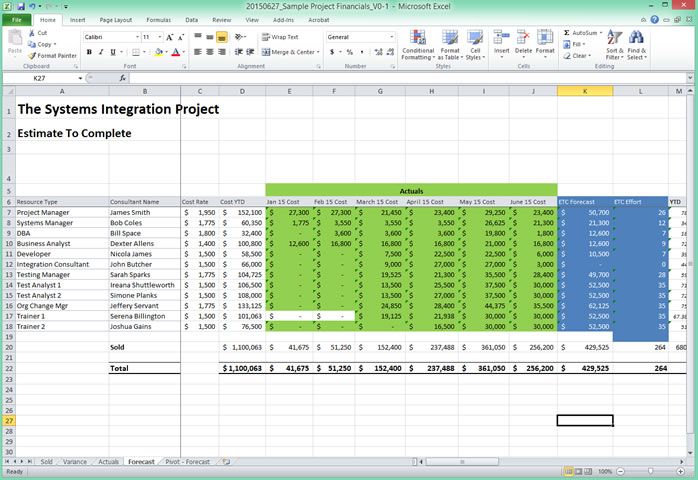Viewport: 698px width, 480px height.
Task: Toggle Wrap Text
Action: coord(280,37)
